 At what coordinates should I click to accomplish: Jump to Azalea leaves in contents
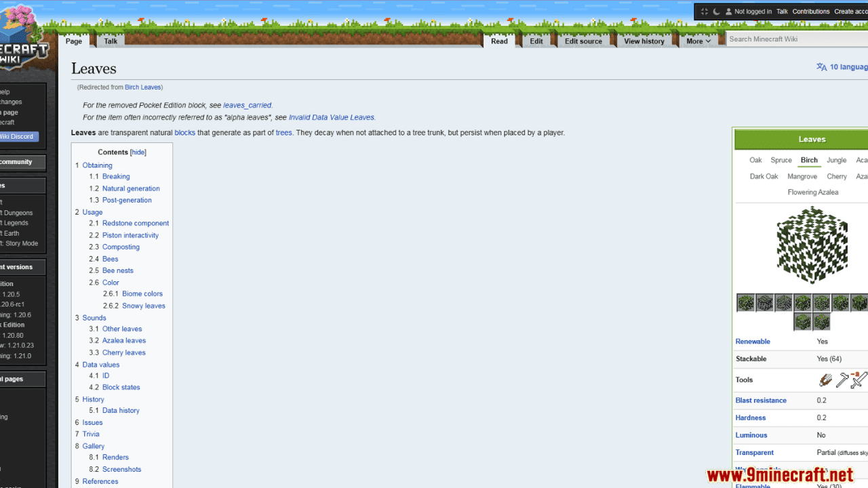coord(124,340)
